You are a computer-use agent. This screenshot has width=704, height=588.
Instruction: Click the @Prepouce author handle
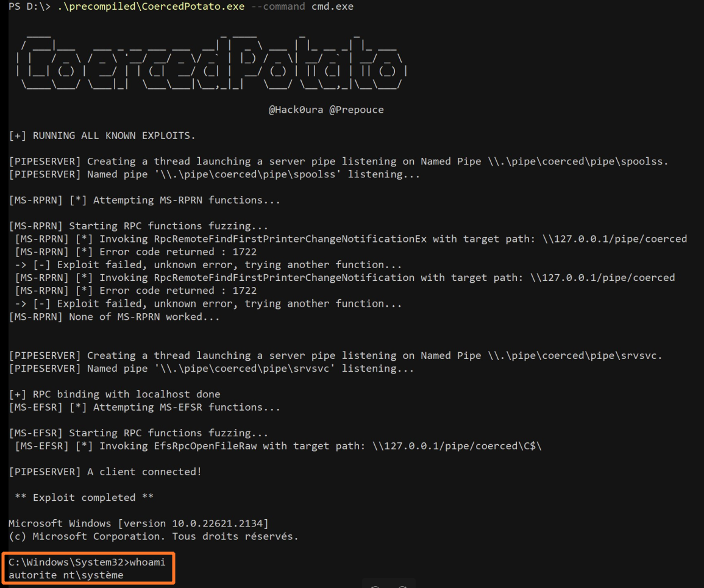click(357, 110)
